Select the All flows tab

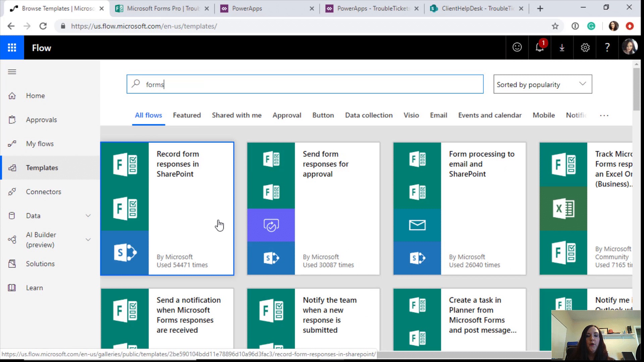pyautogui.click(x=148, y=115)
